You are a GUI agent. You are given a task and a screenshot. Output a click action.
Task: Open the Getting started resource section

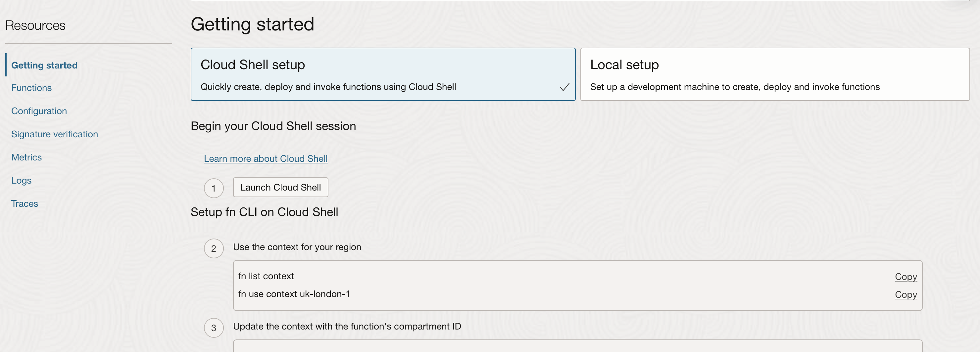44,66
